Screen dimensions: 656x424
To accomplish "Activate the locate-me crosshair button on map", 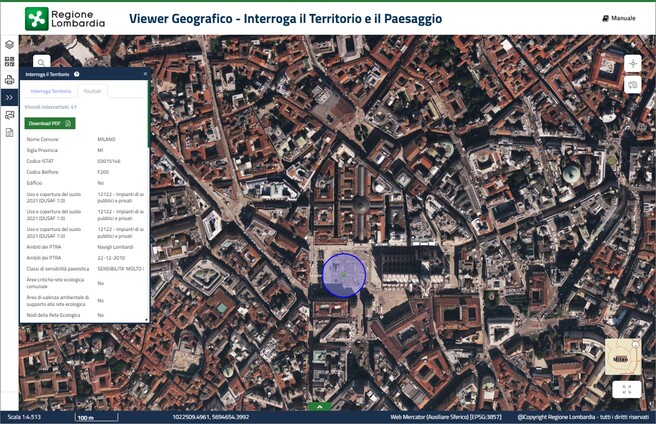I will click(633, 64).
